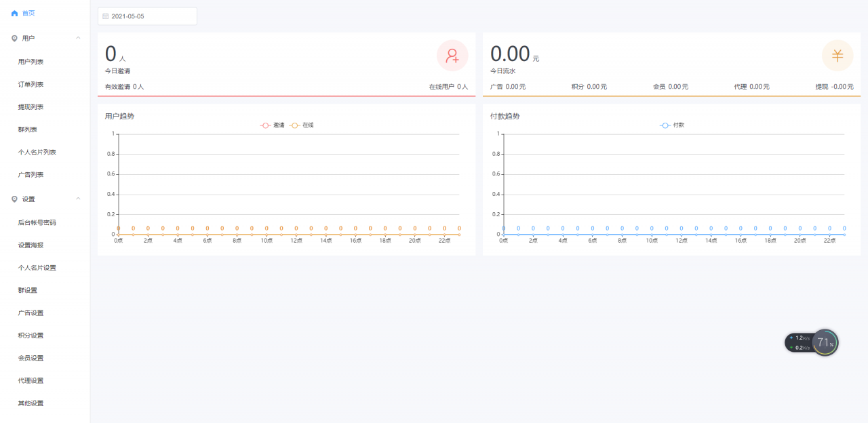Collapse the 用户 menu section chevron
Image resolution: width=868 pixels, height=423 pixels.
click(78, 38)
